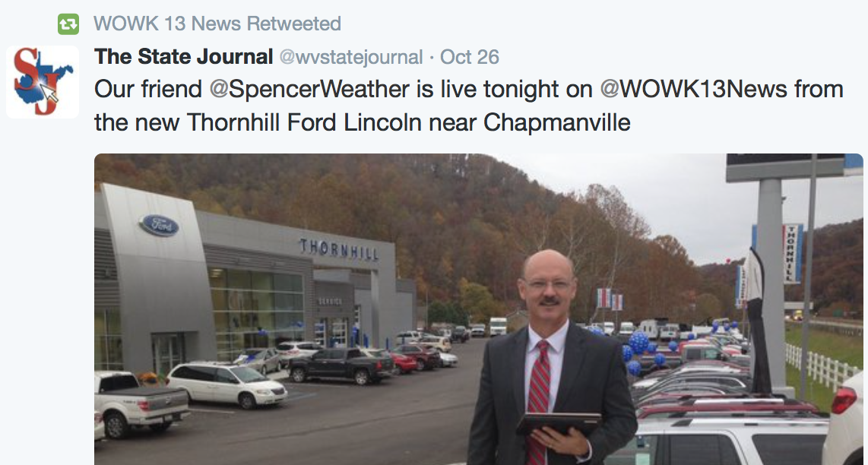Expand the tweet's attached dealership photo
Screen dimensions: 868x465
[x=479, y=309]
